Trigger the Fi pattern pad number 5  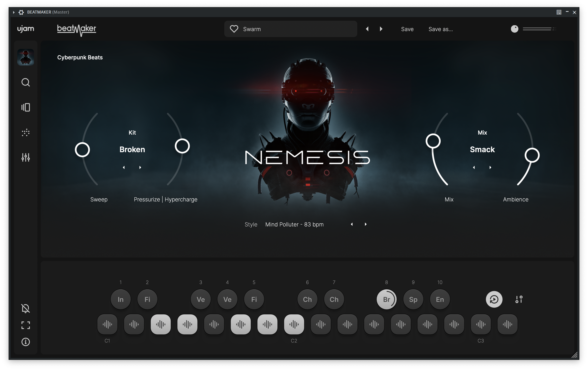pyautogui.click(x=254, y=299)
